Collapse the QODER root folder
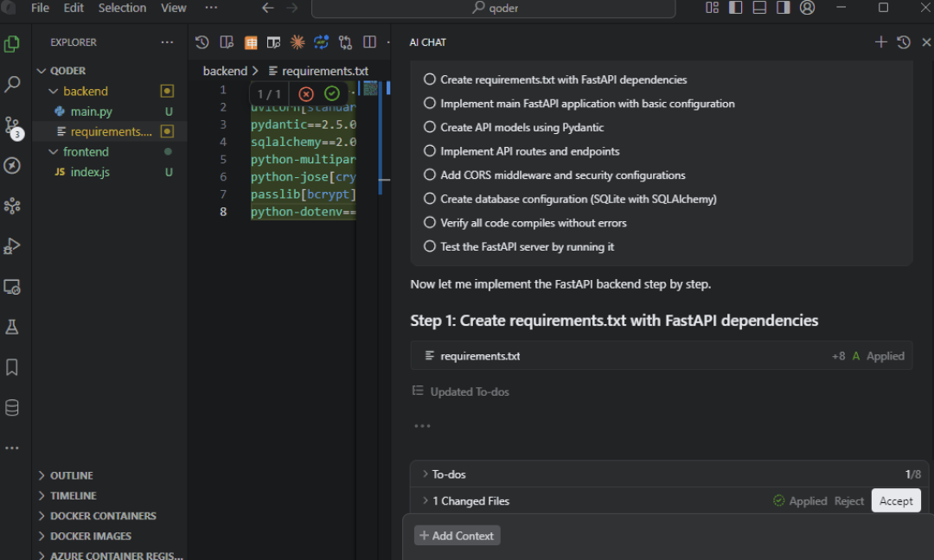Viewport: 934px width, 560px height. (x=42, y=71)
